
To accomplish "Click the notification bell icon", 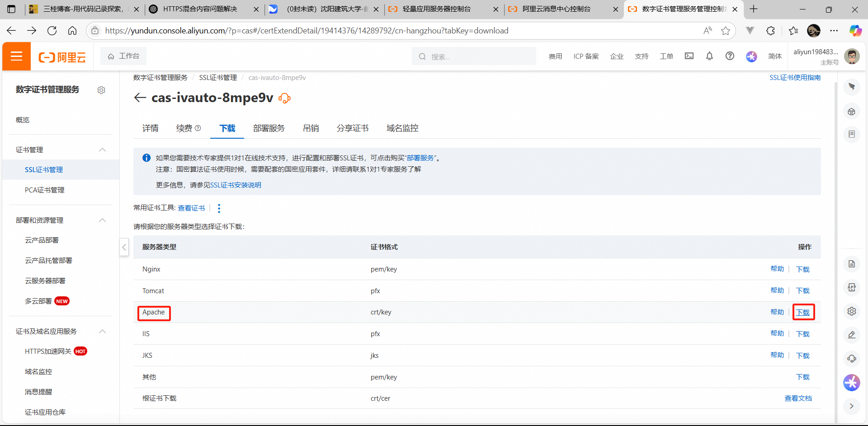I will (x=709, y=56).
